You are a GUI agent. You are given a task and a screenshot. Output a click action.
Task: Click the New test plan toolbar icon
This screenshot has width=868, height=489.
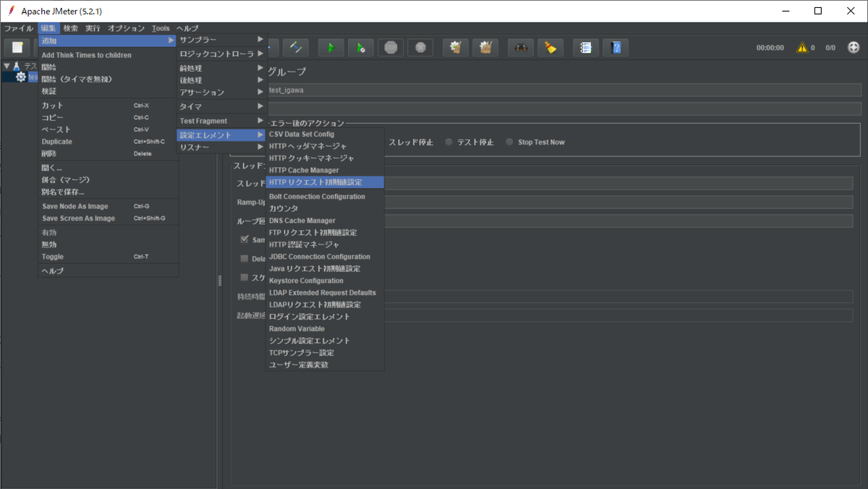17,48
